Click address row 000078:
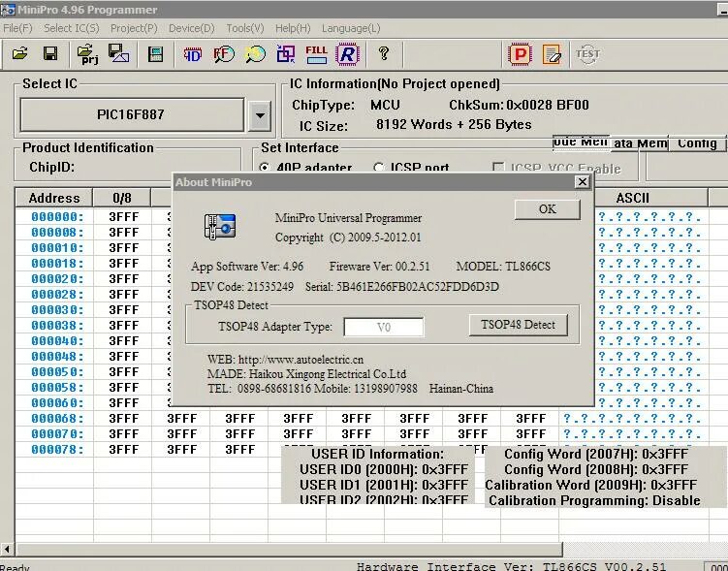The height and width of the screenshot is (571, 728). point(57,450)
